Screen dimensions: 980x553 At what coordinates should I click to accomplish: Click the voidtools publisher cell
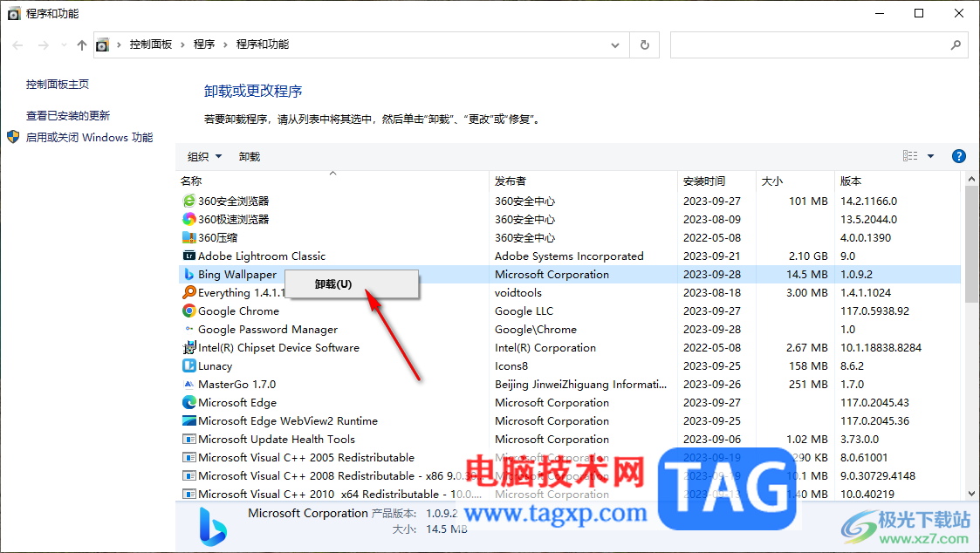pos(518,293)
